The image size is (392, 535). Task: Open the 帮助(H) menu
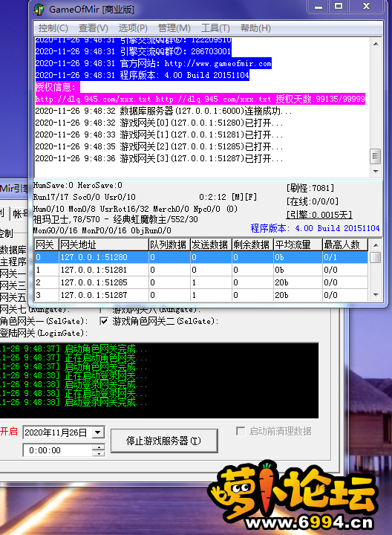tap(255, 28)
